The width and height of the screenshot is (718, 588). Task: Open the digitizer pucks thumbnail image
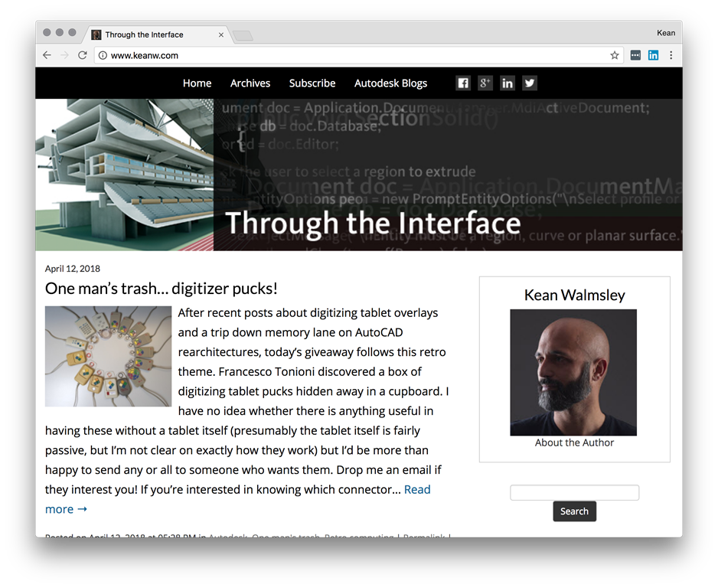[x=108, y=356]
